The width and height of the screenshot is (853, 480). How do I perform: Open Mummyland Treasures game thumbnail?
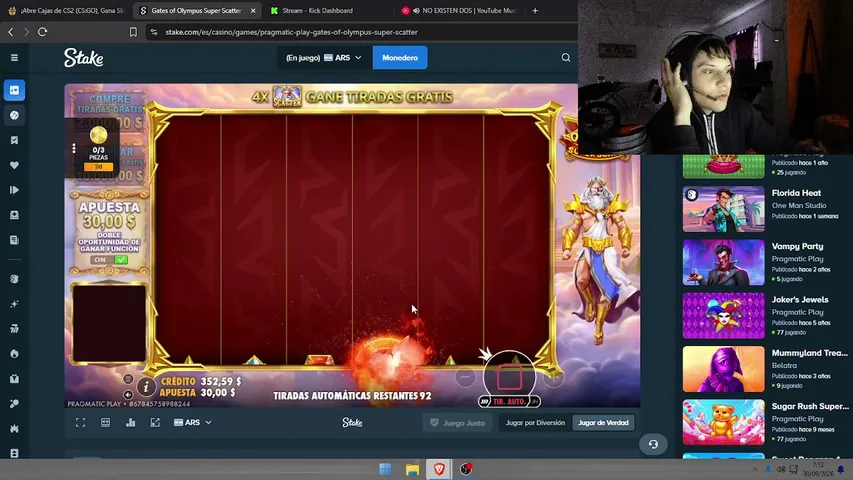[724, 369]
